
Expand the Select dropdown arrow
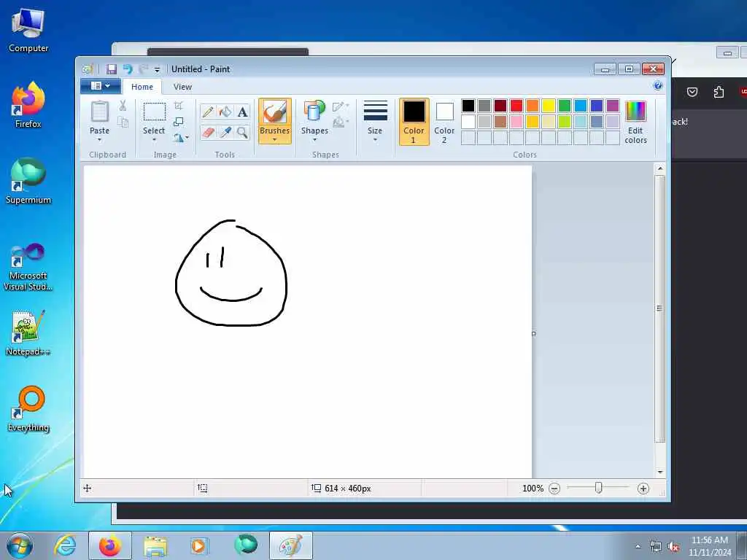click(155, 140)
